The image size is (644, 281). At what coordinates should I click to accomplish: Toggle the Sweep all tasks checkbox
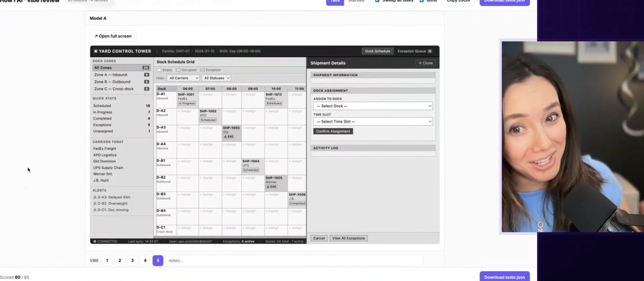click(x=377, y=1)
